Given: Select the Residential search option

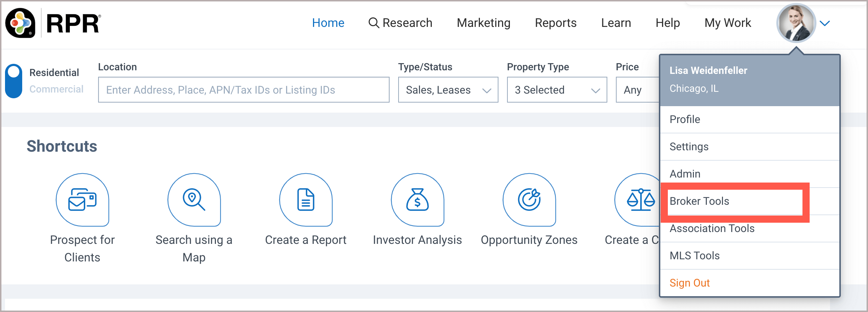Looking at the screenshot, I should click(54, 72).
